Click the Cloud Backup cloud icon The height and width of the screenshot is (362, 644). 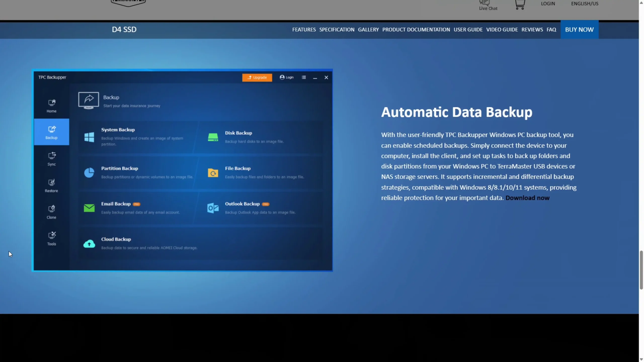(x=89, y=244)
